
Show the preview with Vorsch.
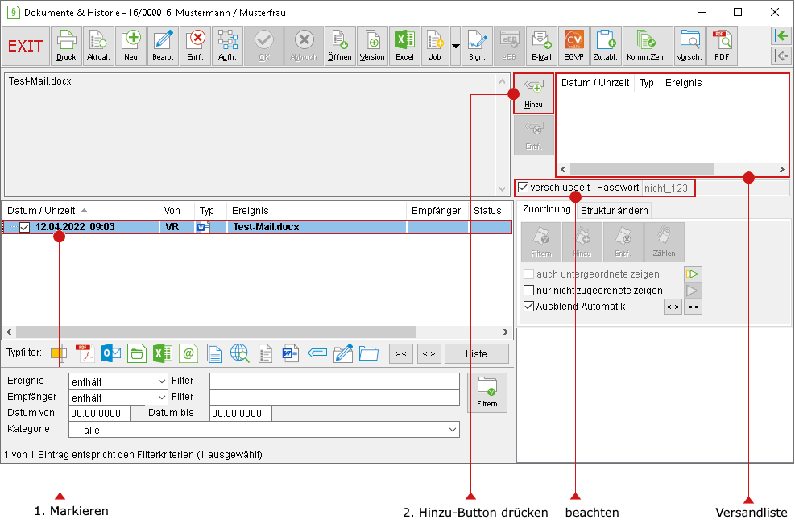click(x=689, y=46)
